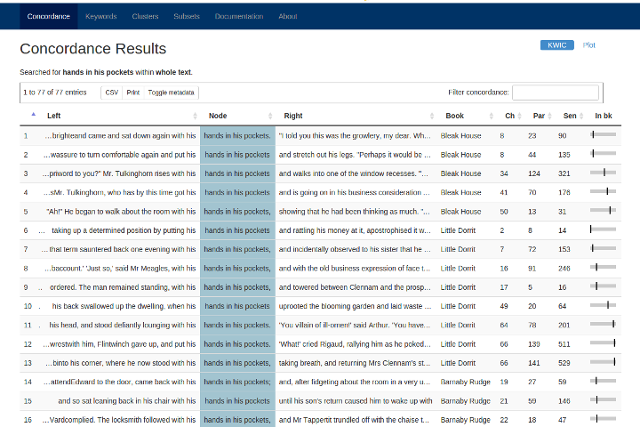Screen dimensions: 640x427
Task: Click Toggle metadata button
Action: pos(172,92)
